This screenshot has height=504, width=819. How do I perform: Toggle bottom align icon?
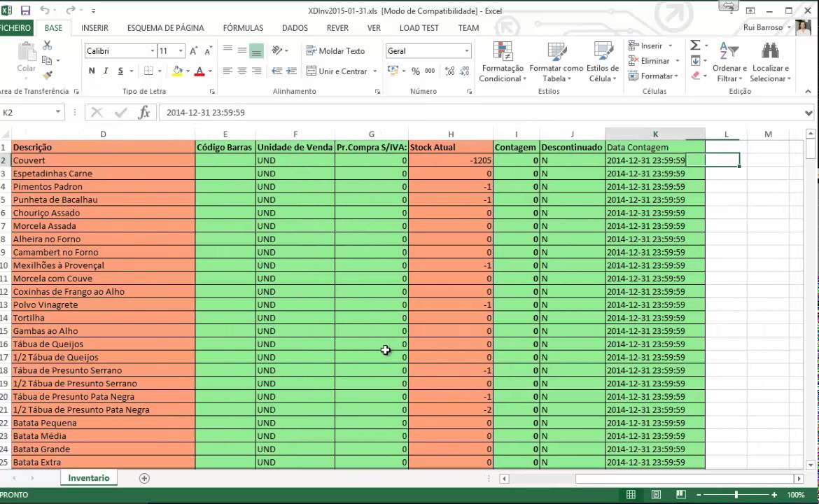256,50
